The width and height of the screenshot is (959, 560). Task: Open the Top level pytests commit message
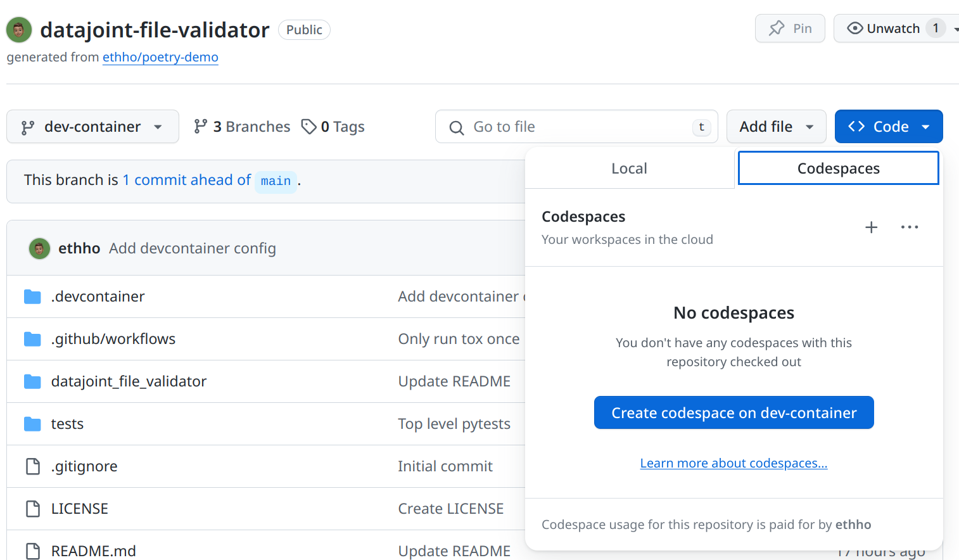(x=454, y=424)
